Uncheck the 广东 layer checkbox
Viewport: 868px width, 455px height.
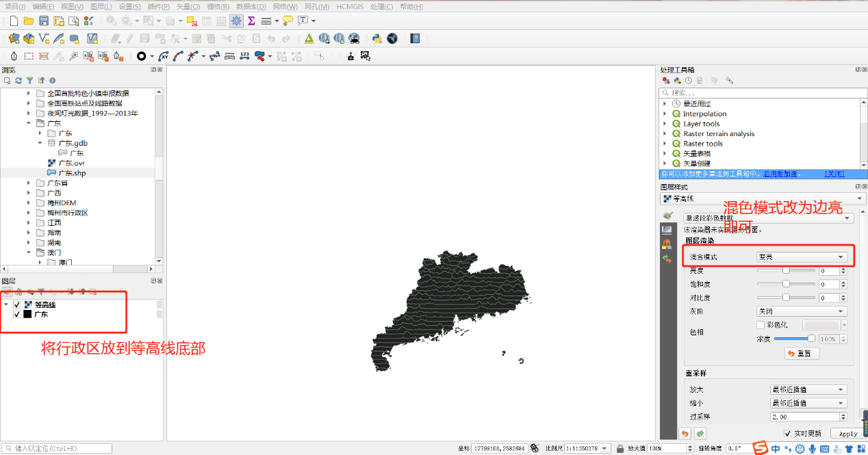17,314
